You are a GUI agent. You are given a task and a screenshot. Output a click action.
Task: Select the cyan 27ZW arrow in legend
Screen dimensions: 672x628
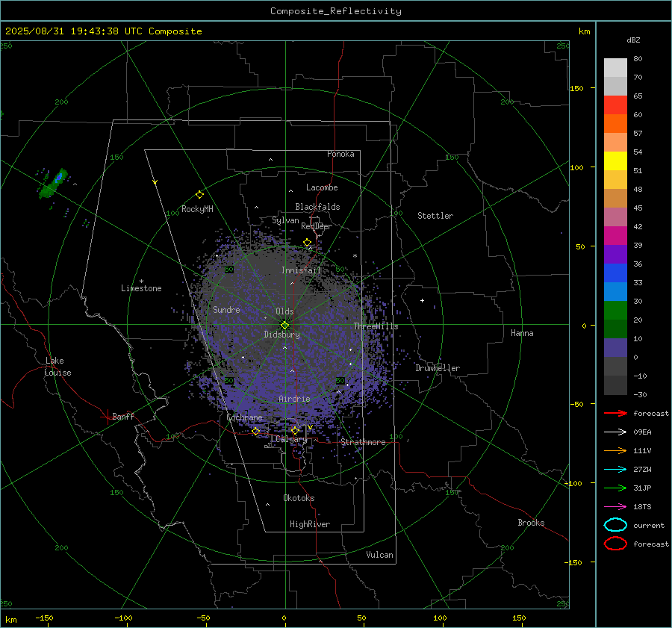click(615, 470)
